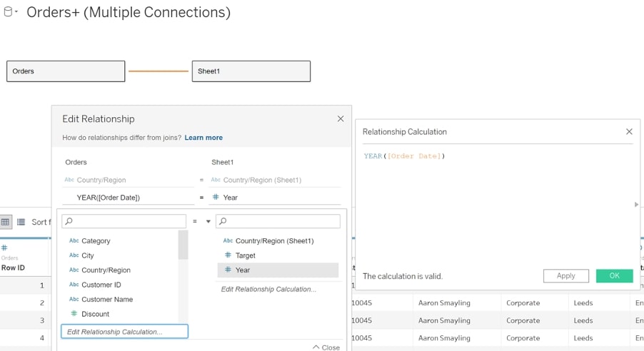Close the Edit Relationship dialog
Image resolution: width=644 pixels, height=351 pixels.
point(341,118)
